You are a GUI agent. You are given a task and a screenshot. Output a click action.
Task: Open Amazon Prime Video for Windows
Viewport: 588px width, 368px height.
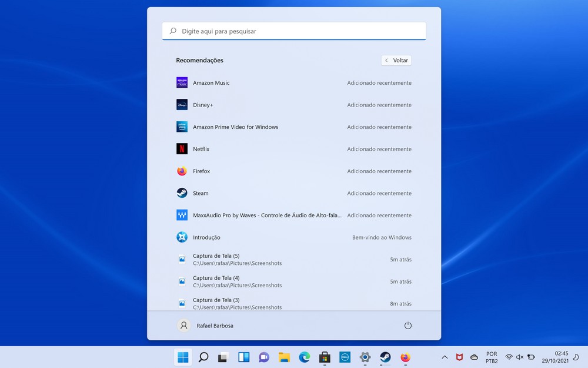point(235,127)
